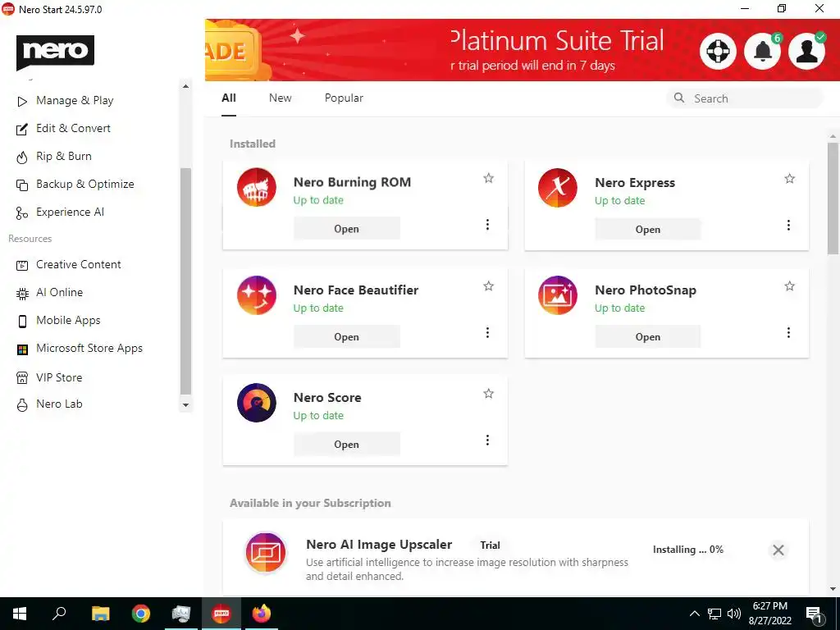Click the main content scrollbar thumb
Image resolution: width=840 pixels, height=630 pixels.
[833, 198]
